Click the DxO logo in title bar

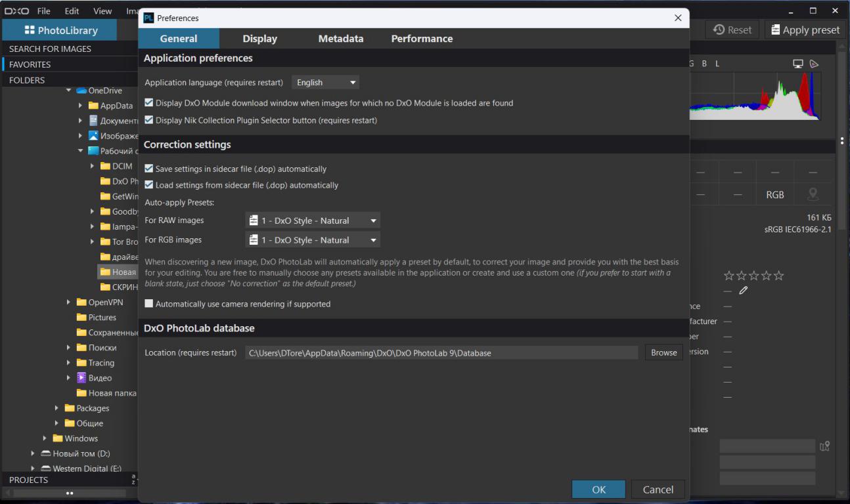click(16, 11)
